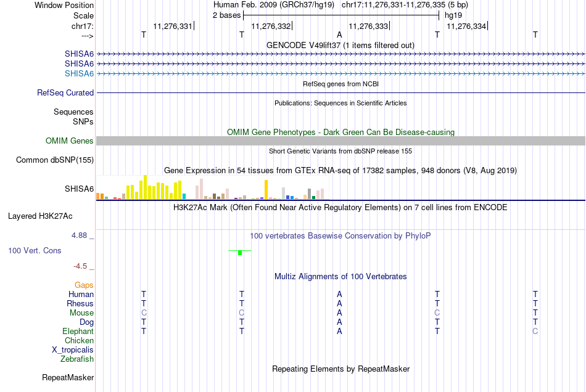Viewport: 586px width, 392px height.
Task: Click the GTEx Gene Expression track title
Action: click(x=340, y=171)
